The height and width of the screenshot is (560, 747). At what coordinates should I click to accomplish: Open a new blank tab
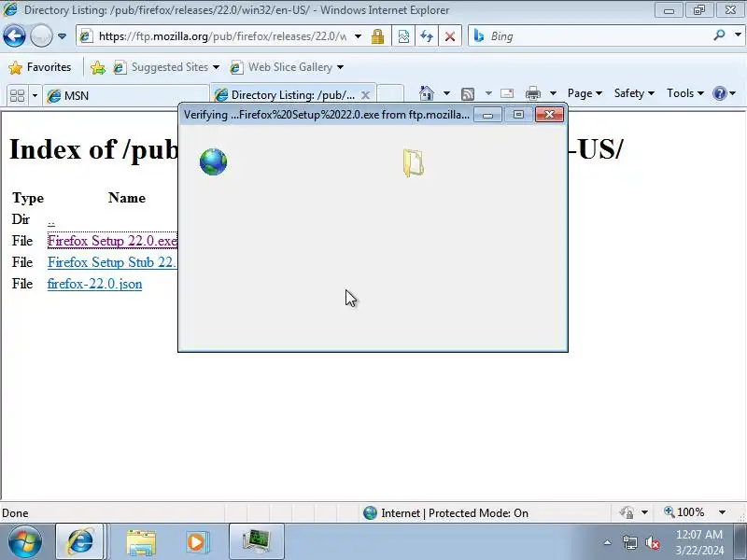[x=390, y=95]
